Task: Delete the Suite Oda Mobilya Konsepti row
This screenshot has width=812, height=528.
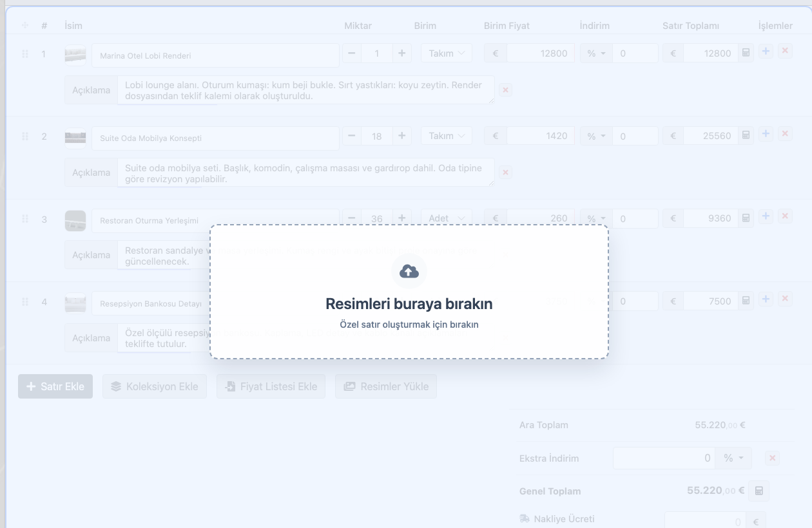Action: (x=785, y=133)
